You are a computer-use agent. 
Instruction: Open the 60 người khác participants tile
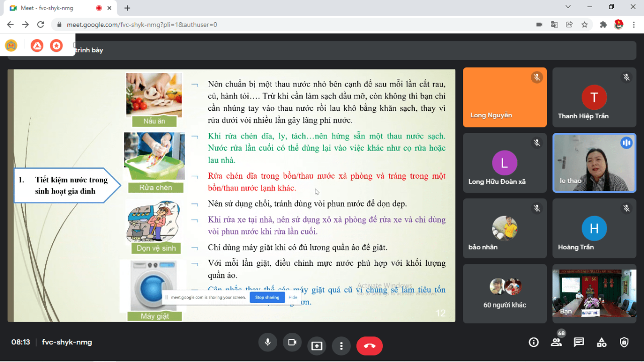click(505, 294)
